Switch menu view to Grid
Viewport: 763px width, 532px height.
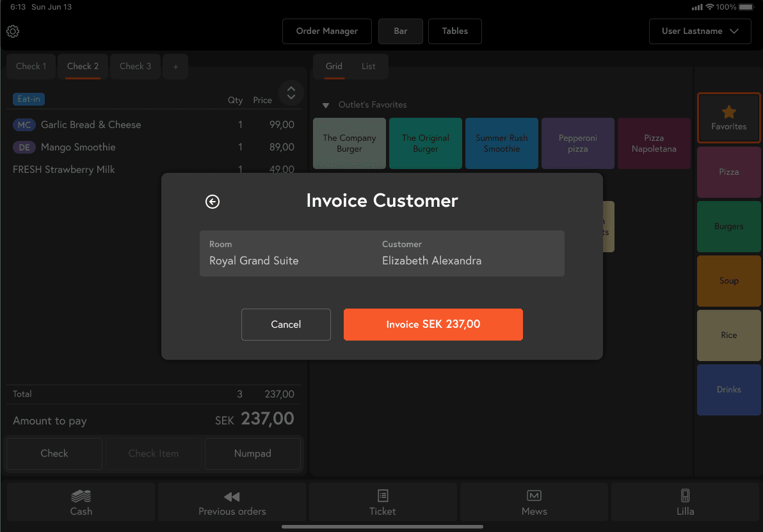(x=334, y=67)
